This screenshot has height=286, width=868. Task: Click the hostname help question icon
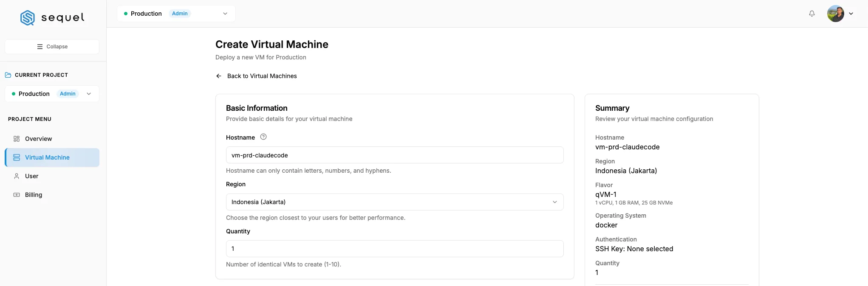tap(263, 137)
